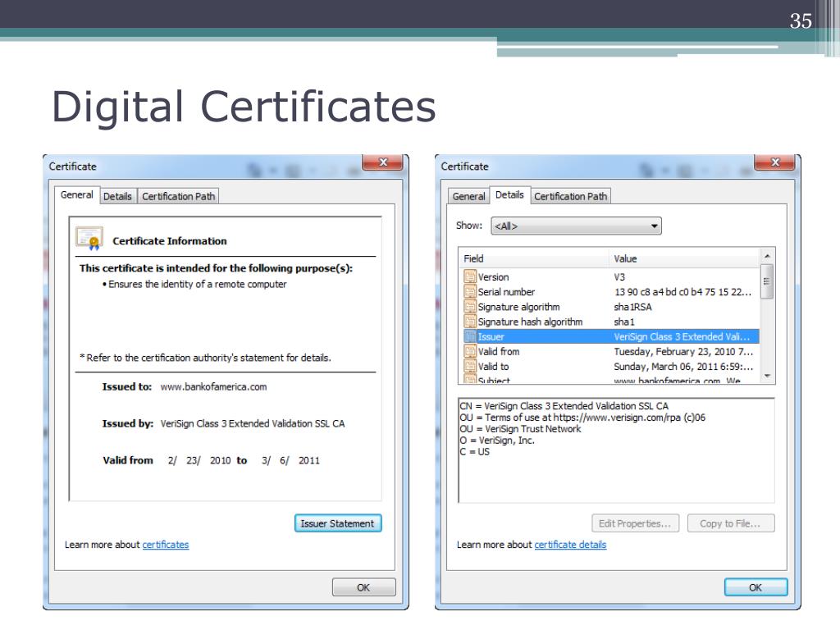Click the Serial number field icon

point(470,292)
